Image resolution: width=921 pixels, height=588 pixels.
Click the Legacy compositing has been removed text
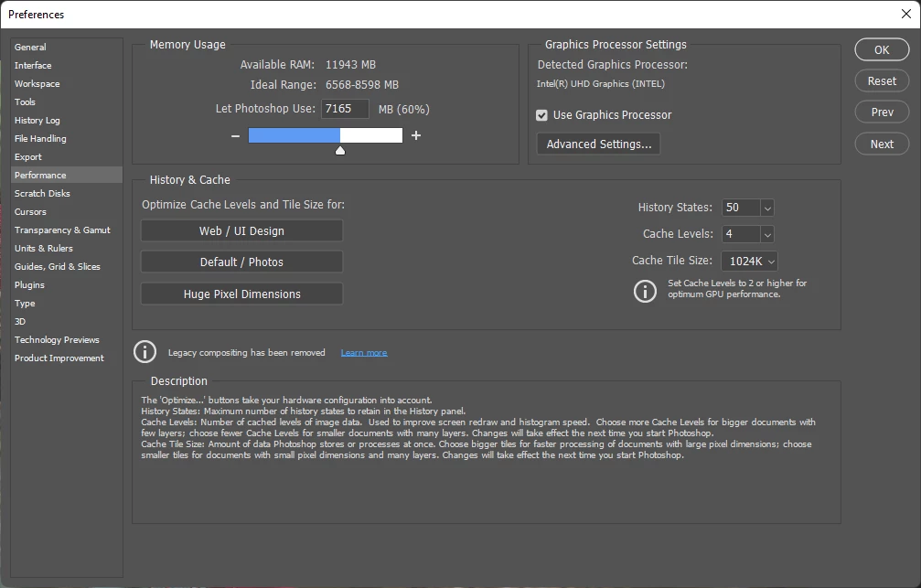247,352
